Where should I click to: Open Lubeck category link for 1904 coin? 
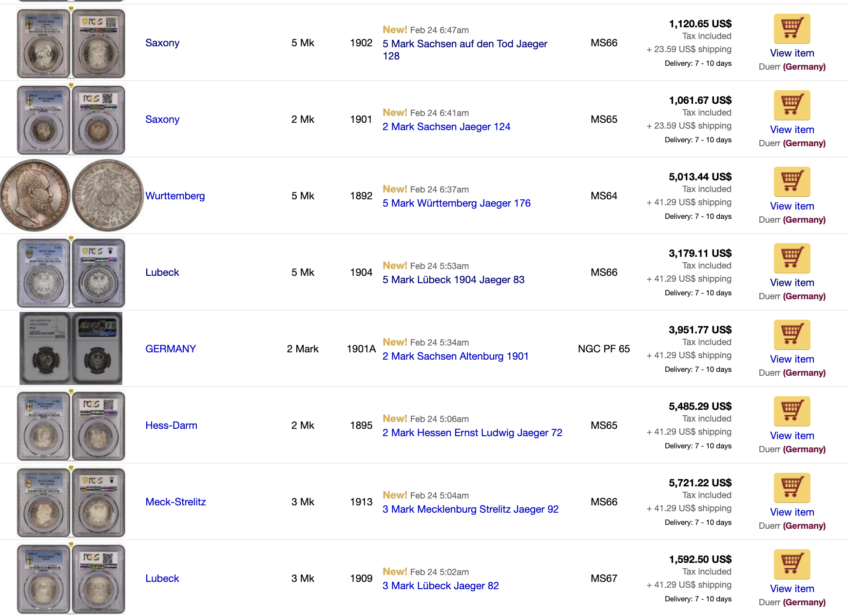[162, 272]
